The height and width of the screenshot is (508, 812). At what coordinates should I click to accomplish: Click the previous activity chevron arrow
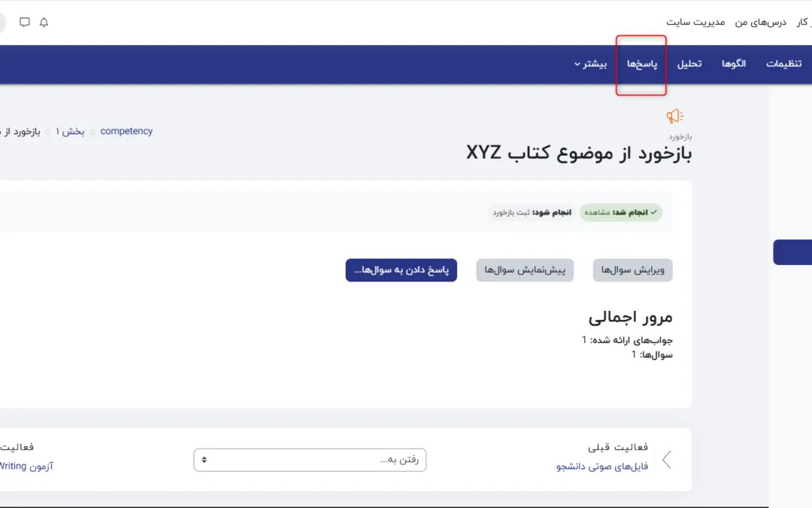pos(666,460)
